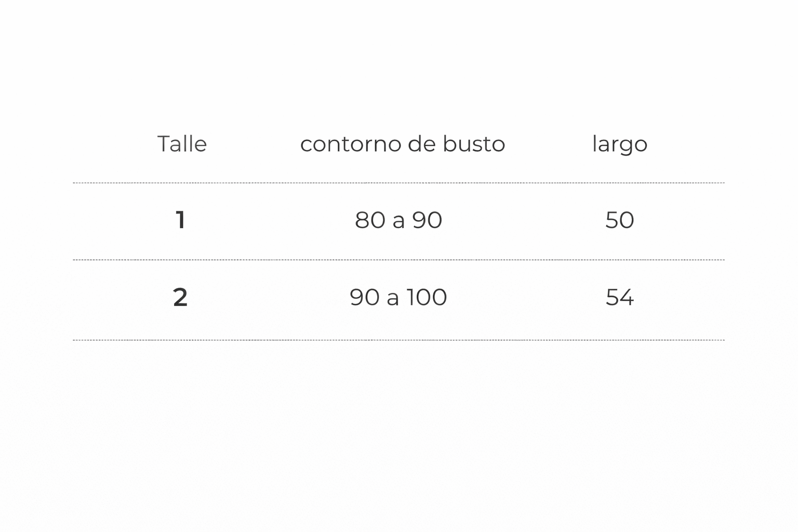The height and width of the screenshot is (532, 798).
Task: Select size 2 in Talle column
Action: (x=180, y=297)
